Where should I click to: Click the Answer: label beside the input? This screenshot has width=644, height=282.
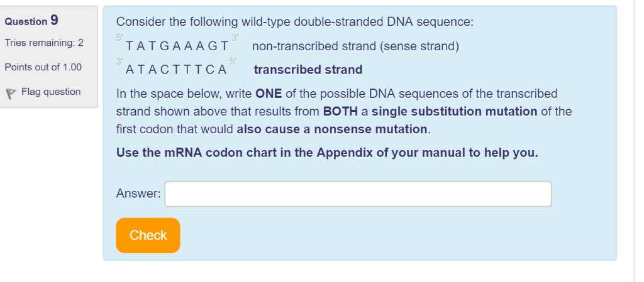click(x=138, y=193)
